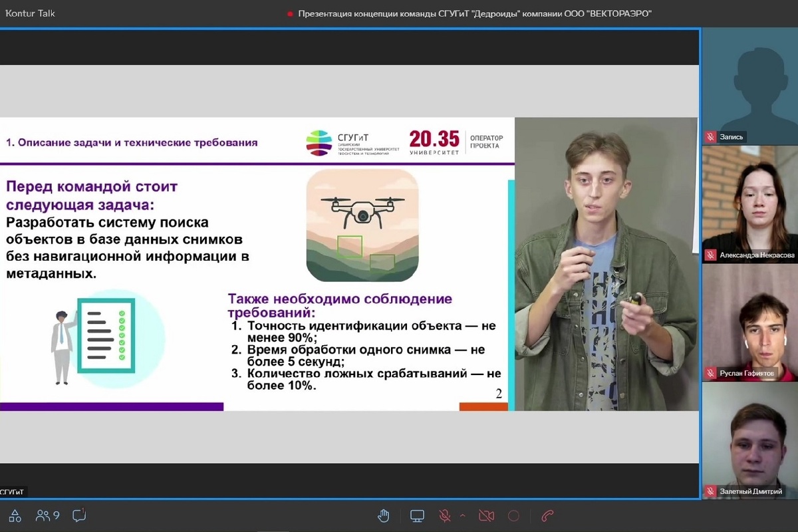
Task: Click muted mic icon next to Залетный Дмитрий
Action: coord(711,491)
